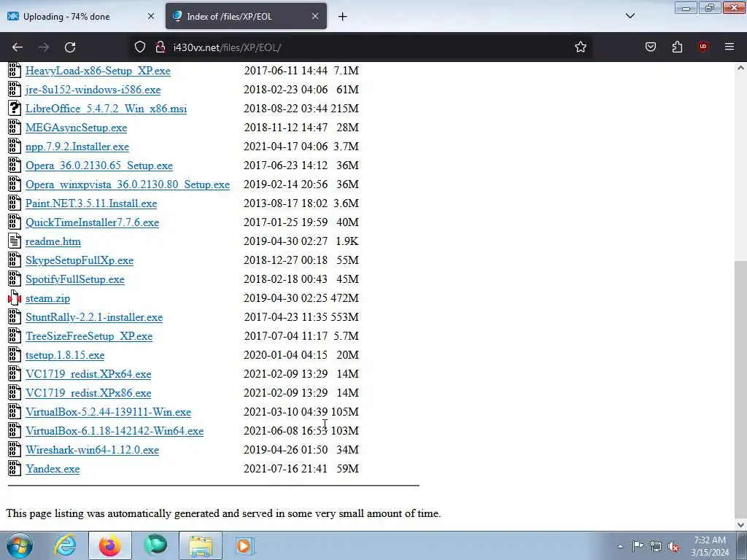The image size is (747, 560).
Task: Switch to Firefox in the taskbar
Action: click(x=110, y=545)
